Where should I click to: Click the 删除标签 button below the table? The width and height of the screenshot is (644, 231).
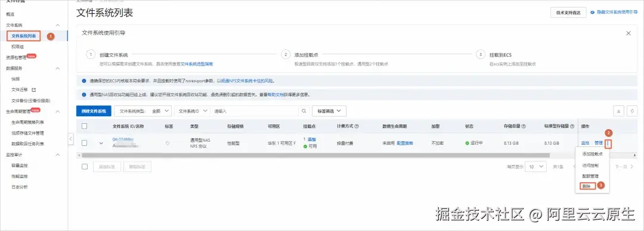tap(137, 167)
